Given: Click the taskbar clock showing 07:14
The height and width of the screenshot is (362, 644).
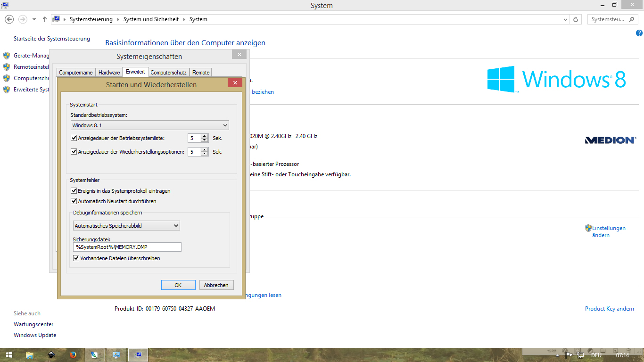Looking at the screenshot, I should click(x=622, y=355).
